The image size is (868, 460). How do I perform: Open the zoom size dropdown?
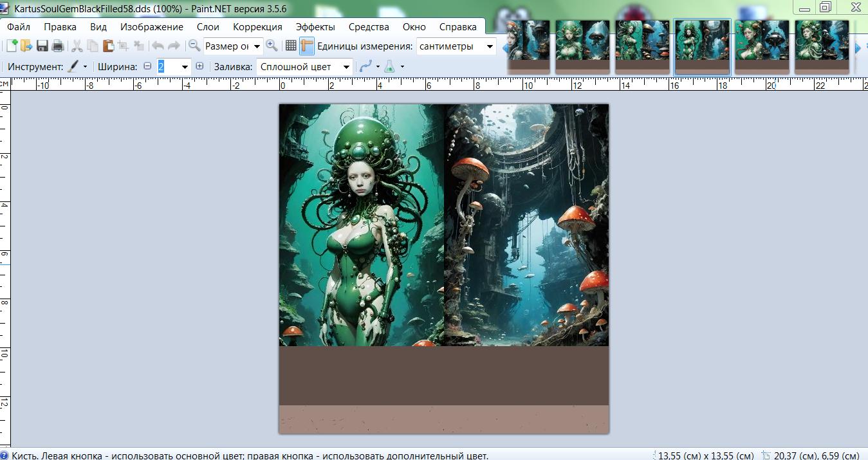(257, 46)
